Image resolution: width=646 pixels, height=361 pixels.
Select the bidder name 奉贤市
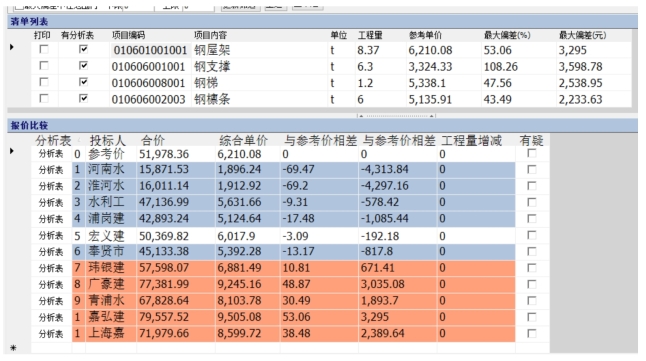click(x=106, y=251)
